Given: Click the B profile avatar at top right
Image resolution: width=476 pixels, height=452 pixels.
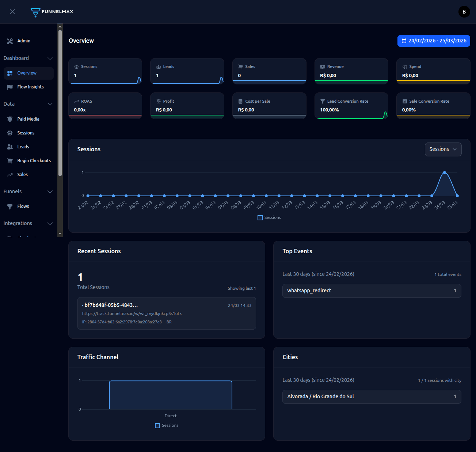Looking at the screenshot, I should (464, 11).
